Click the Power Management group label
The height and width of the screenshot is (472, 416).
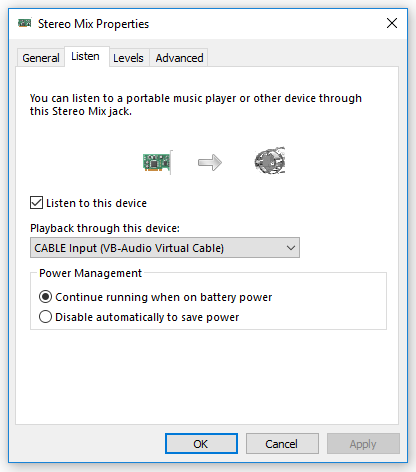click(x=90, y=273)
